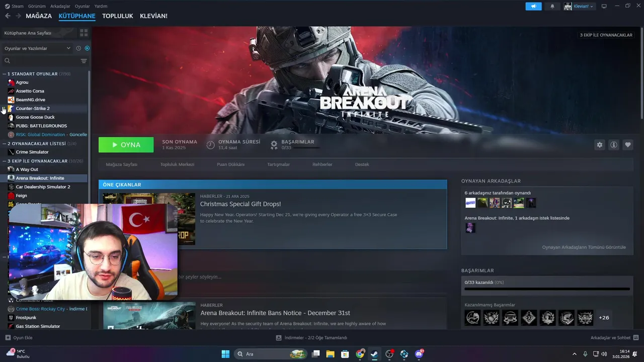
Task: Collapse the 3 EKİP İLE OYNANACAKLAR collection
Action: tap(5, 161)
